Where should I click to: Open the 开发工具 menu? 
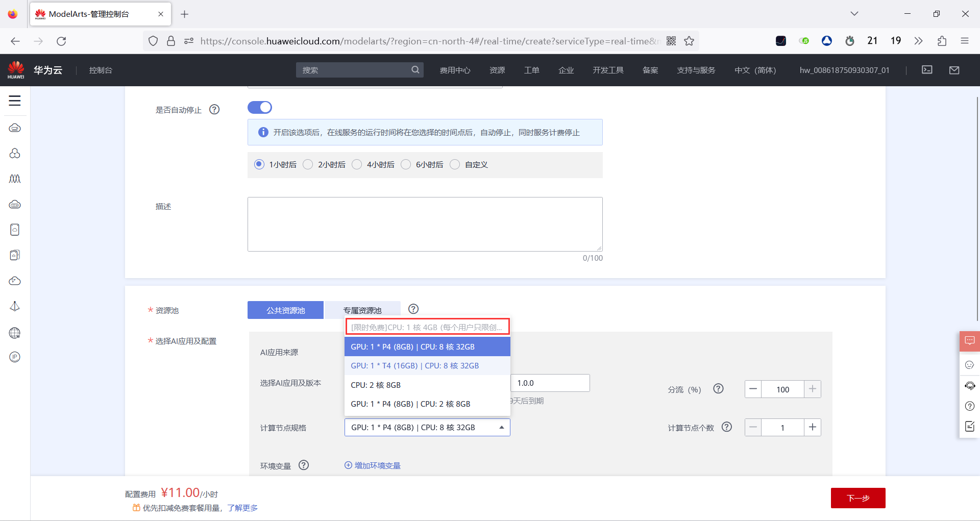point(608,70)
